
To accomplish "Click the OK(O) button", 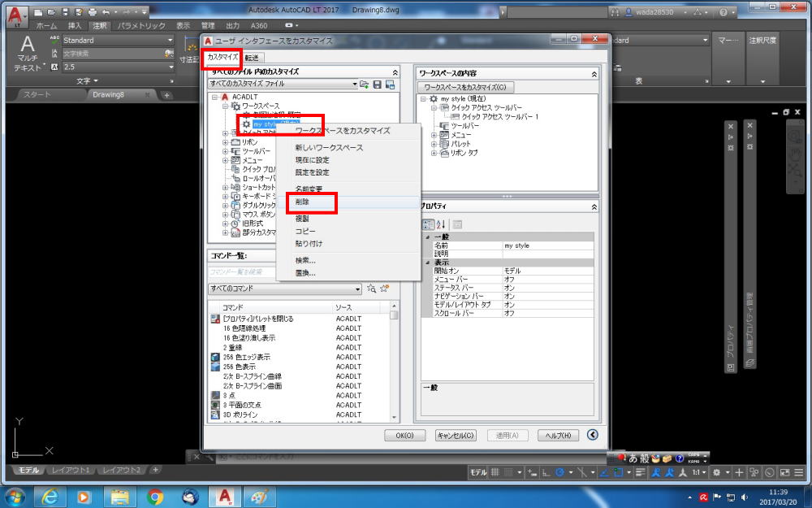I will [x=405, y=436].
